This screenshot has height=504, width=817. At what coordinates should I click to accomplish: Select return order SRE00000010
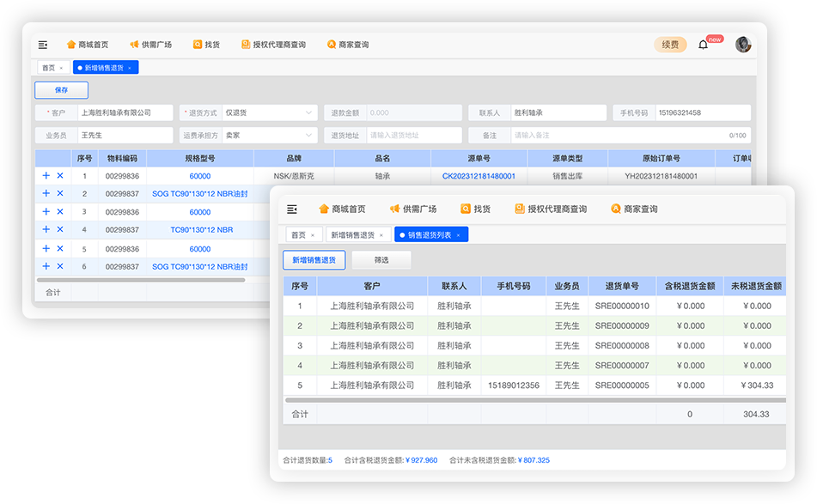pyautogui.click(x=622, y=307)
